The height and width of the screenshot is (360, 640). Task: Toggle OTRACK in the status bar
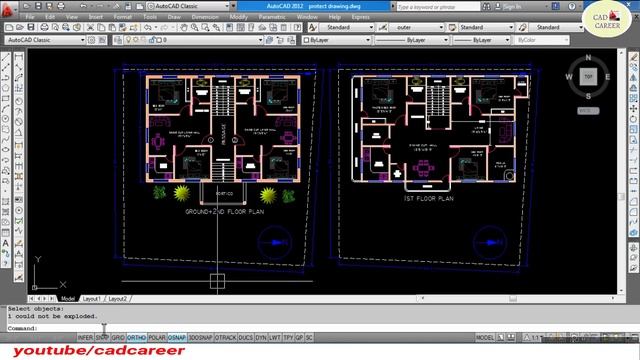225,338
